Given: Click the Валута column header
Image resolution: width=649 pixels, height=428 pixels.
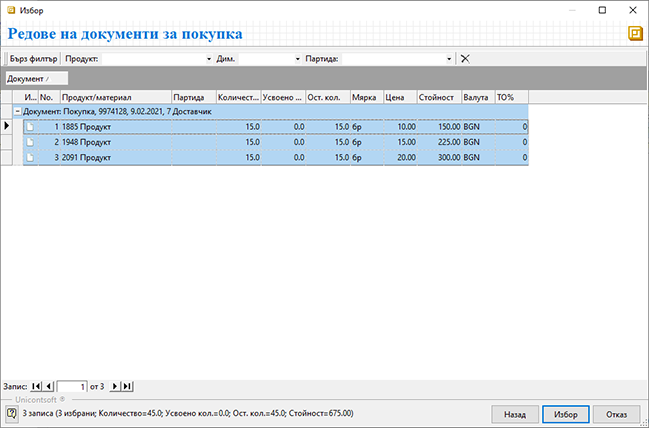Looking at the screenshot, I should point(478,97).
